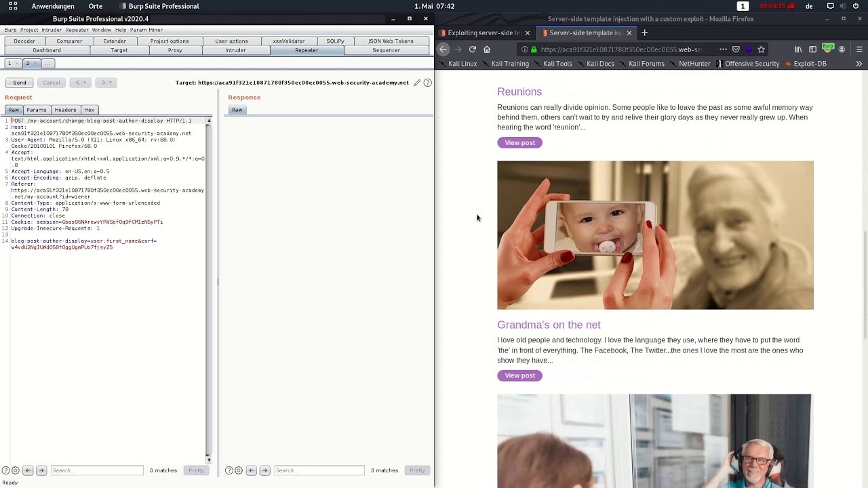The image size is (868, 488).
Task: Show the request Params view
Action: (x=37, y=110)
